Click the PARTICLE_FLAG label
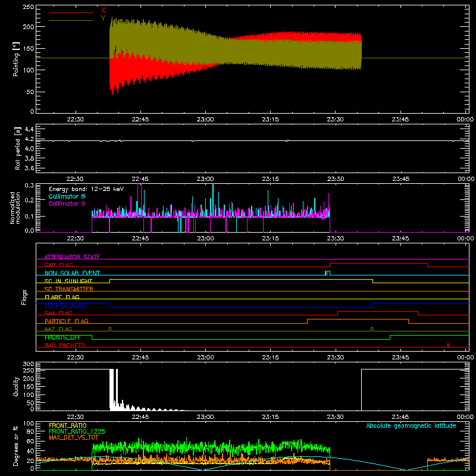 (x=67, y=321)
